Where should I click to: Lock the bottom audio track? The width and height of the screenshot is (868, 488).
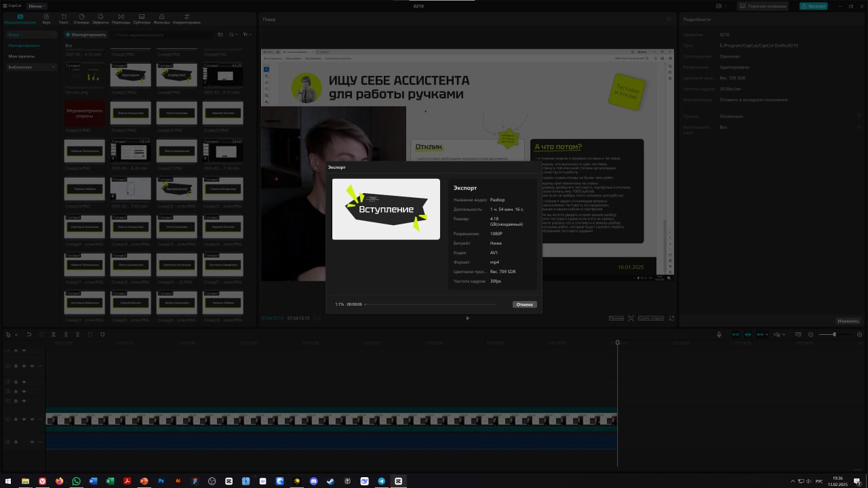[16, 442]
